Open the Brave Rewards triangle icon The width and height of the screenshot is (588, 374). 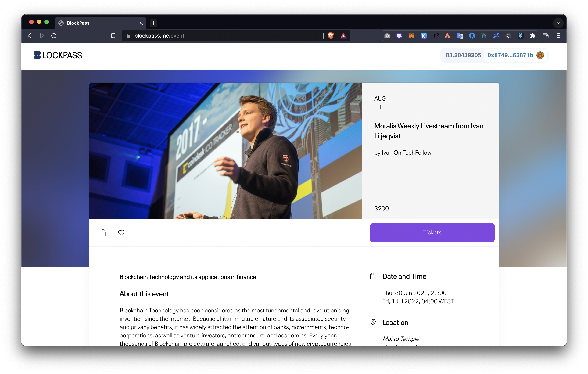[343, 36]
